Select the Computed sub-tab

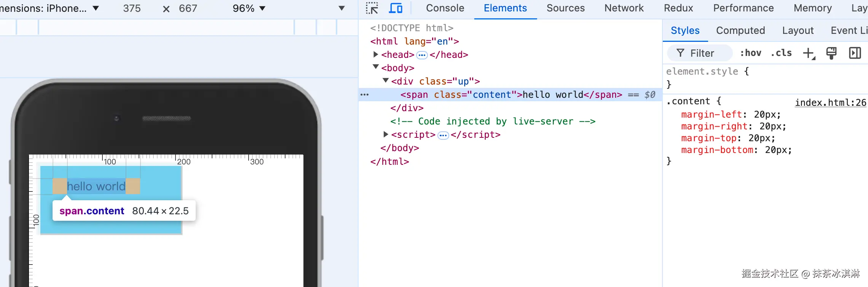coord(740,30)
